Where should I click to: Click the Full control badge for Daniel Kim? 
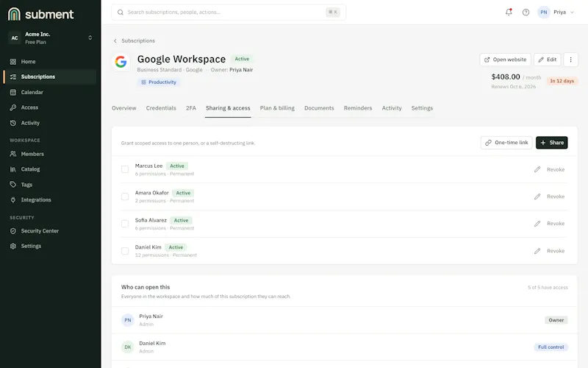(x=551, y=347)
